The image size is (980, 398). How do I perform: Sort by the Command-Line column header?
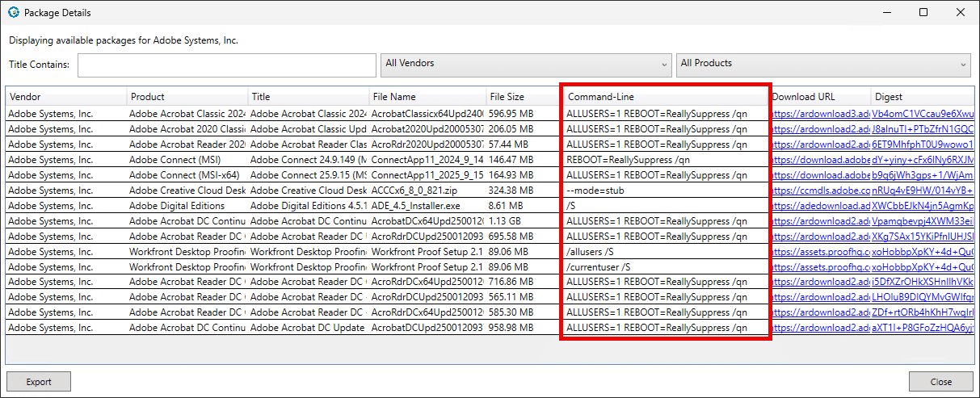click(x=664, y=97)
